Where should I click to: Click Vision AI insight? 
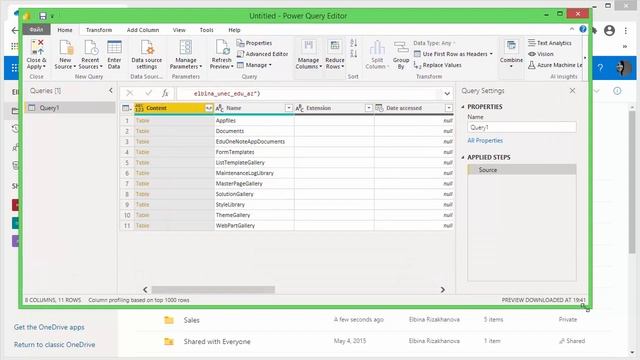541,54
